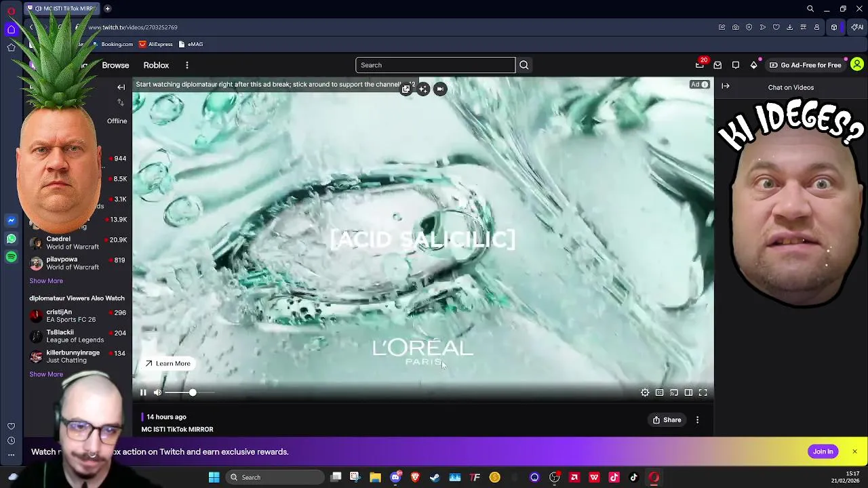
Task: Cast video with the player's cast icon
Action: pyautogui.click(x=674, y=392)
